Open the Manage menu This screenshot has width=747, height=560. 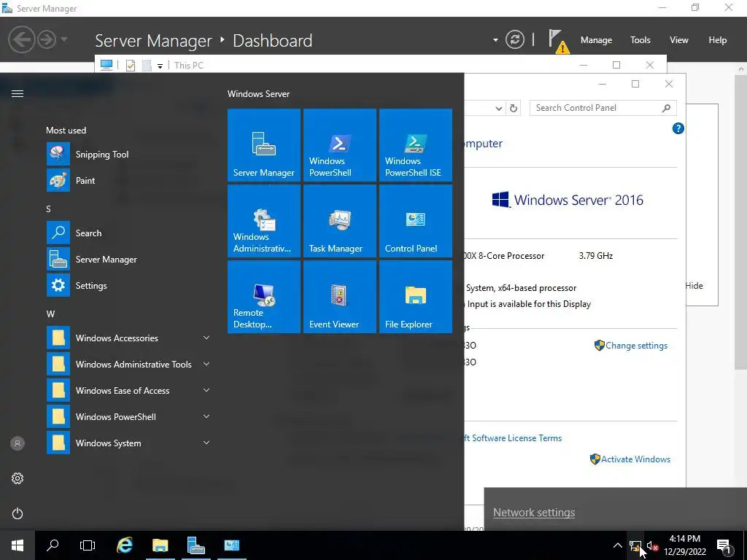pos(596,40)
